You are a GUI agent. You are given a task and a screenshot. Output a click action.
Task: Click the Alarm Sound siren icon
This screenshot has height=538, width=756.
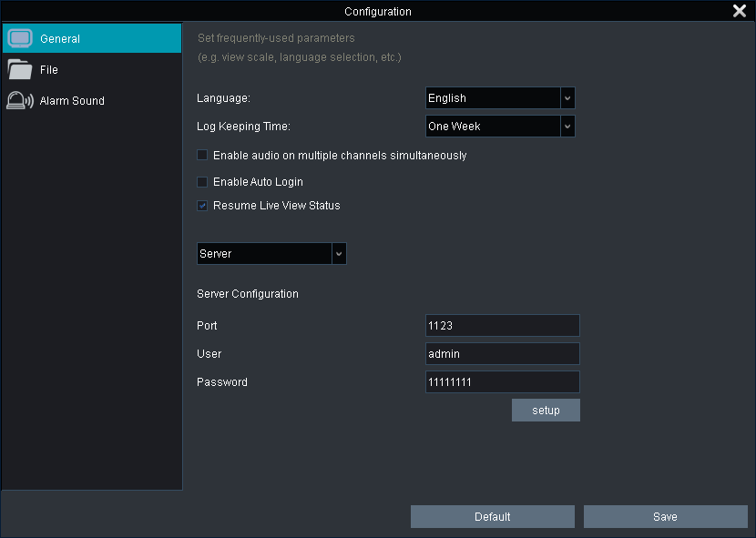[19, 101]
